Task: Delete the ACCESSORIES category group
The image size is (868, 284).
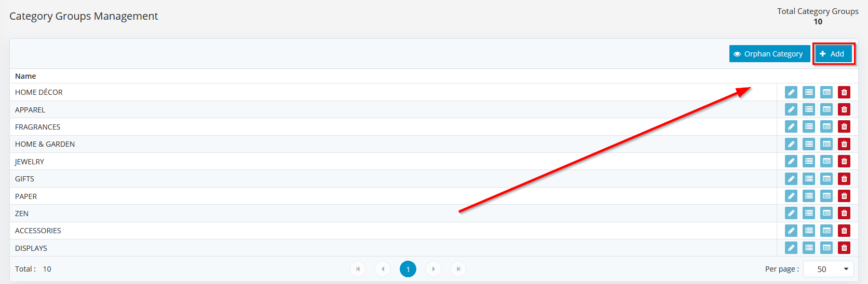Action: (x=844, y=231)
